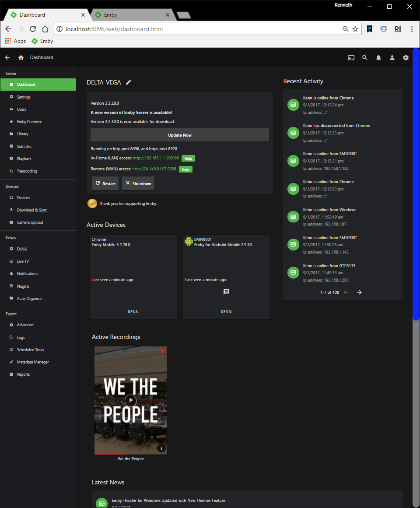Open Auto-Organize in sidebar

pyautogui.click(x=38, y=298)
